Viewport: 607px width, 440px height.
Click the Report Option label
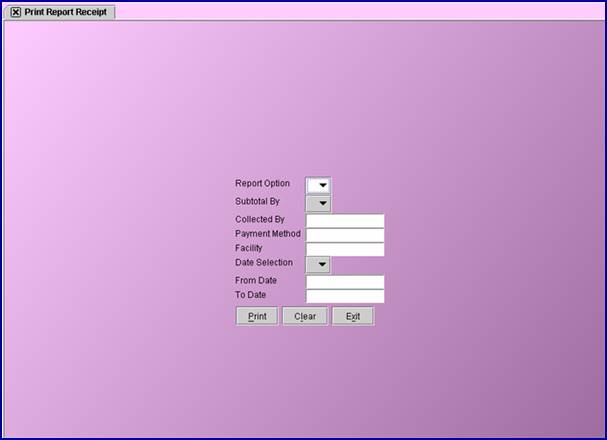click(x=262, y=183)
